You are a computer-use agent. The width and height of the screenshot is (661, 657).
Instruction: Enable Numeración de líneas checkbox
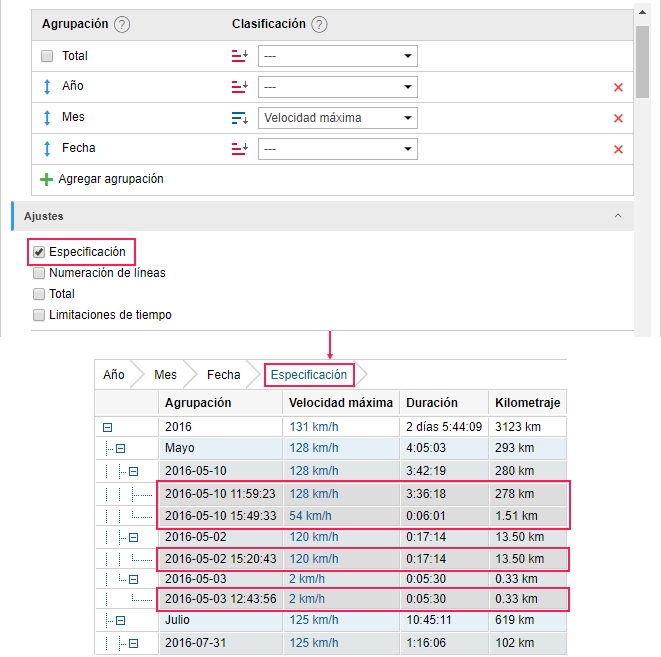[39, 273]
